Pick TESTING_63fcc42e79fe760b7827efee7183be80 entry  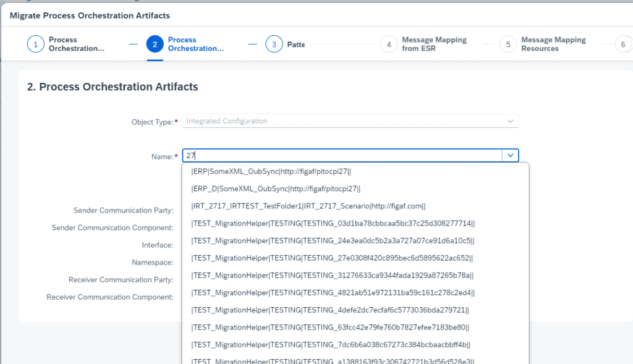pos(355,328)
